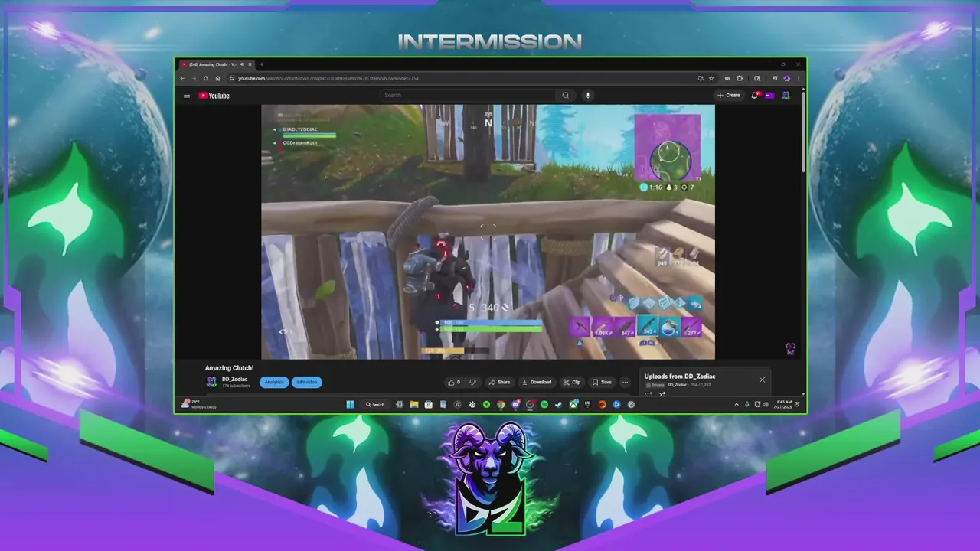Image resolution: width=980 pixels, height=551 pixels.
Task: Start voice search with microphone icon
Action: pos(588,95)
